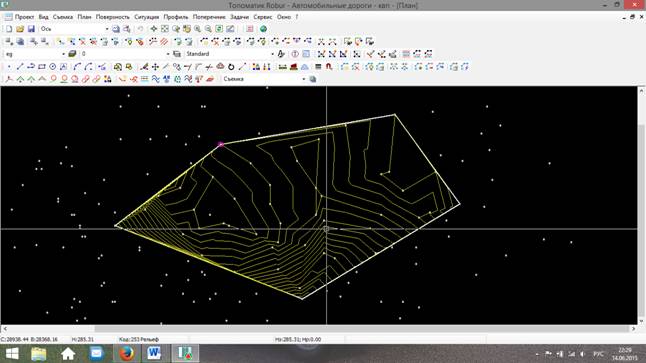Viewport: 646px width, 363px height.
Task: Select the Pan view cross-arrows tool
Action: (154, 29)
